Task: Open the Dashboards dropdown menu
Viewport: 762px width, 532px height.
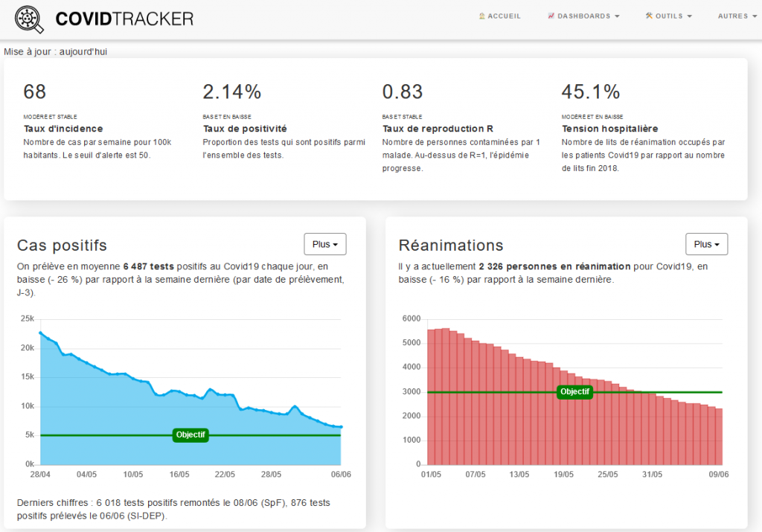Action: tap(583, 16)
